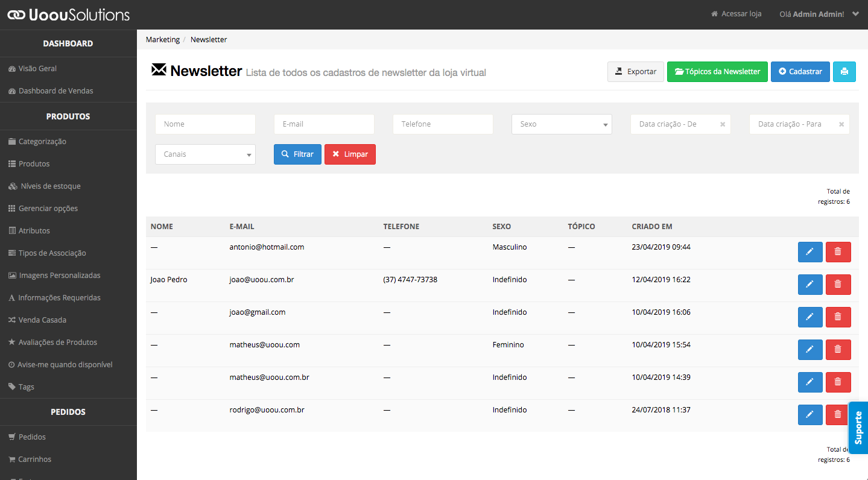Print the newsletter list via printer icon

pyautogui.click(x=844, y=72)
